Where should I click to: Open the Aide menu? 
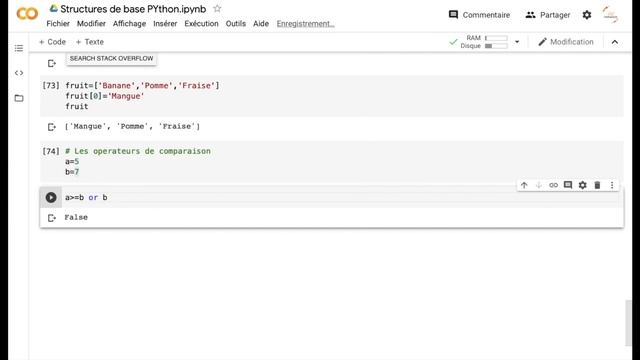tap(261, 24)
